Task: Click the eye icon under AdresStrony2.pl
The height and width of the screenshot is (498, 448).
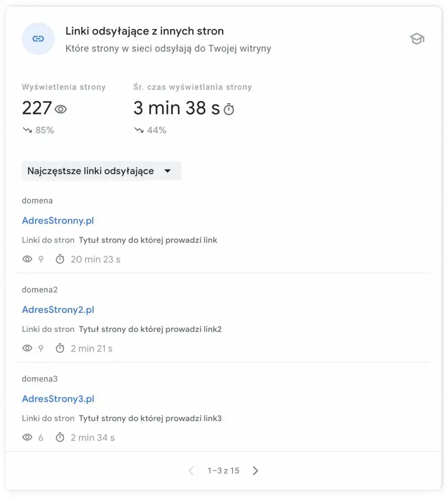Action: point(27,348)
